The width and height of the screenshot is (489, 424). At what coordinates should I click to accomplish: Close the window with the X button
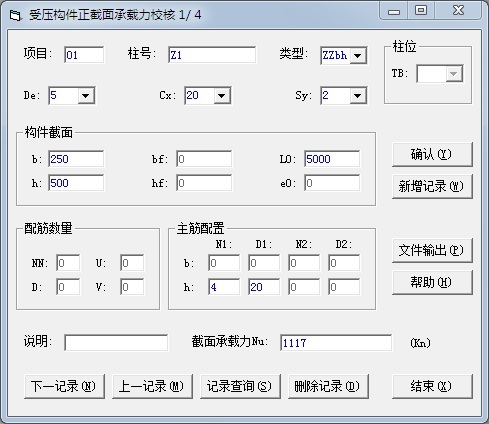[x=458, y=11]
